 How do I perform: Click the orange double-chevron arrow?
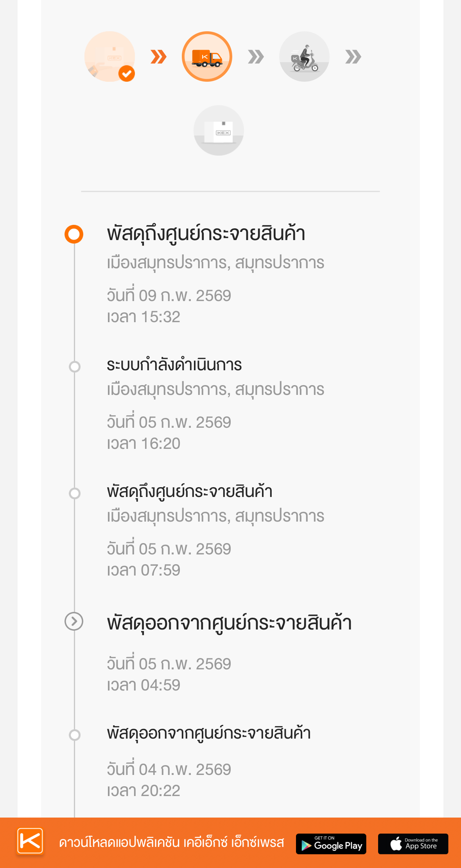[x=158, y=57]
